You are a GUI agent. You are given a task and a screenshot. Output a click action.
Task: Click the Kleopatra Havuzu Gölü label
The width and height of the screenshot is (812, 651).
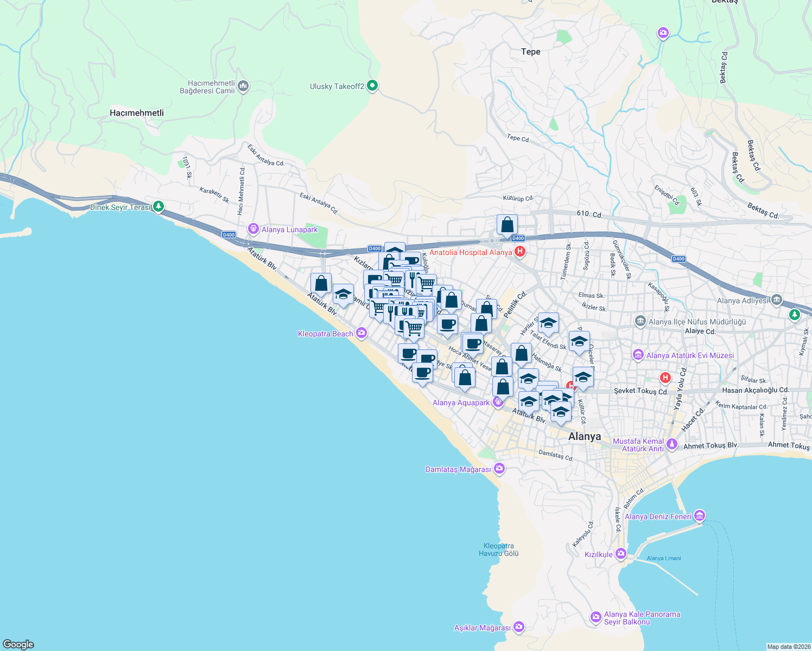point(498,550)
